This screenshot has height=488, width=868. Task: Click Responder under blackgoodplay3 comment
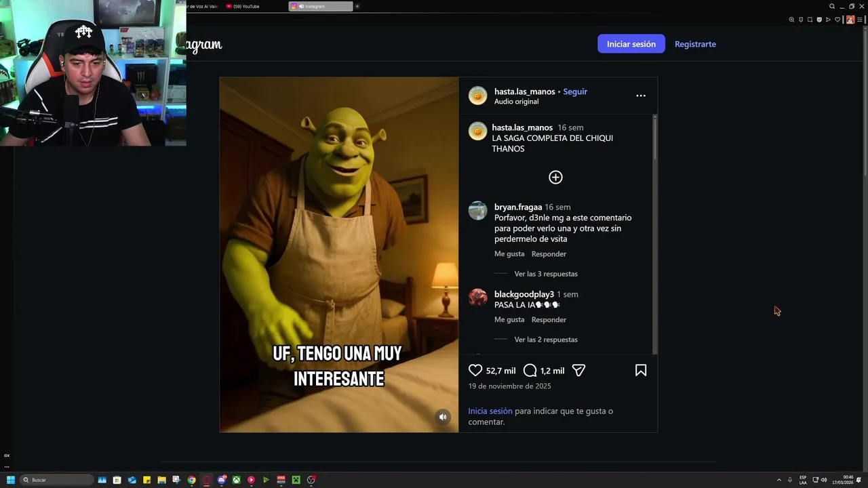549,320
